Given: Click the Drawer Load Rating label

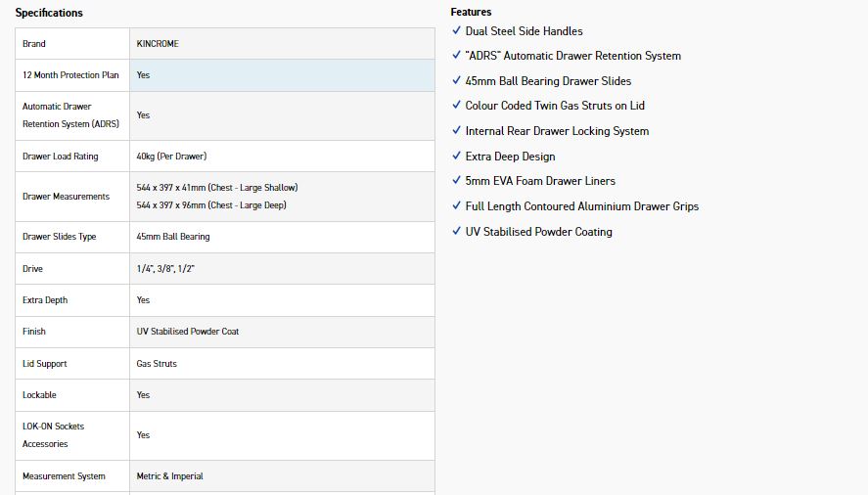Looking at the screenshot, I should (x=61, y=157).
